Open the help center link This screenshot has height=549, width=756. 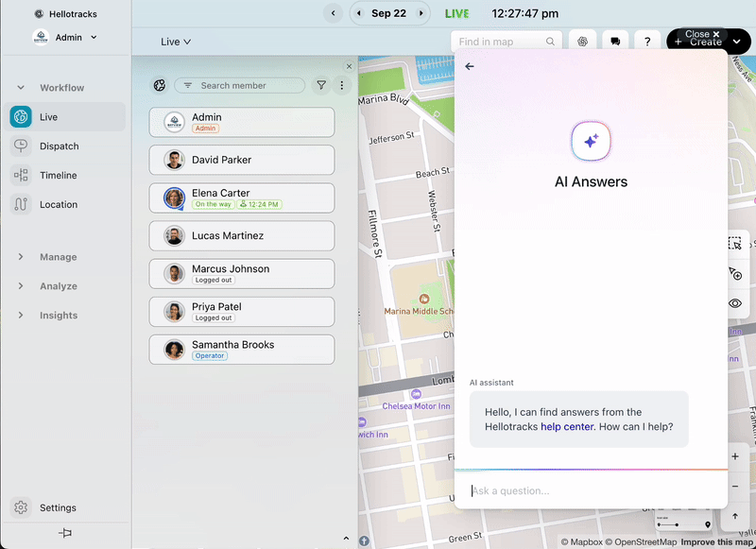[567, 426]
